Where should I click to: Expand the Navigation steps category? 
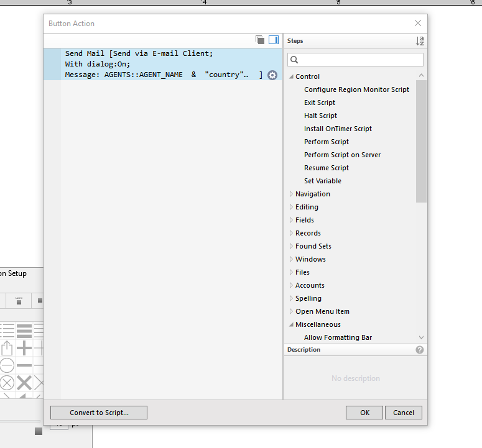(x=291, y=194)
